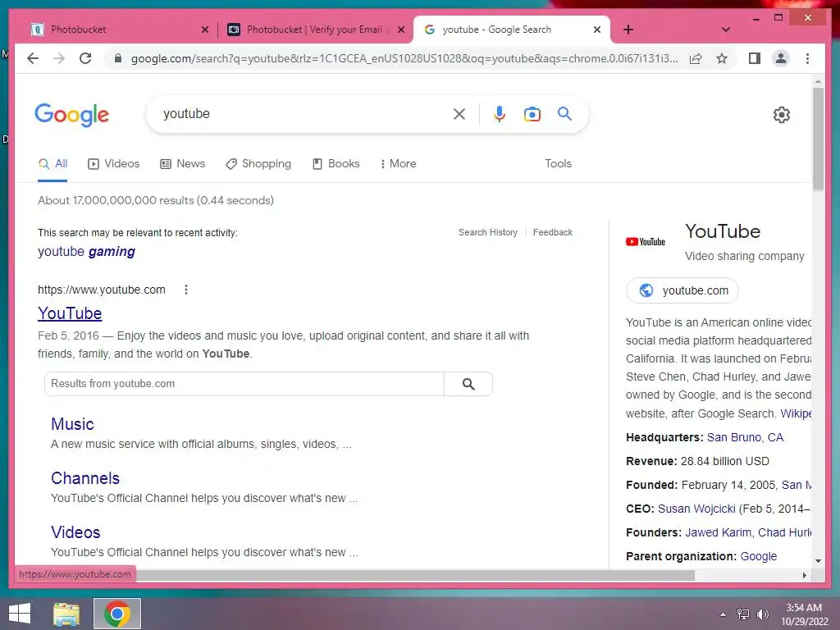Click the YouTube logo in knowledge panel

coord(646,242)
